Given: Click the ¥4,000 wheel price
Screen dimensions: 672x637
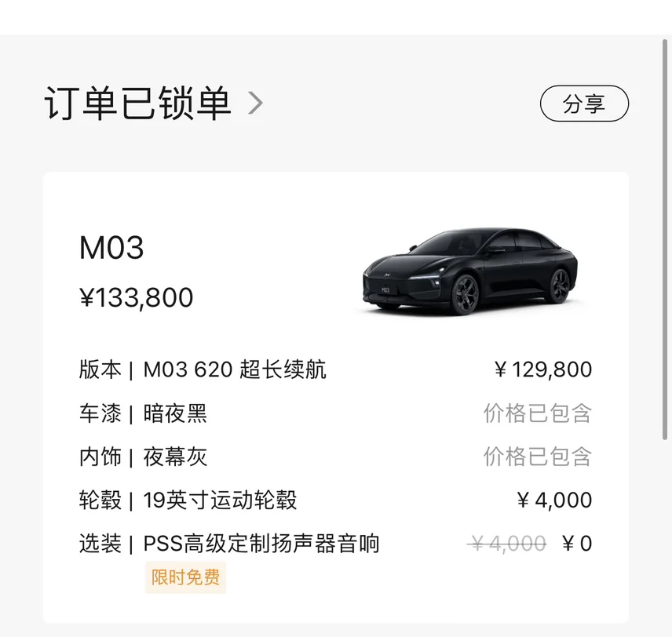Looking at the screenshot, I should point(554,500).
